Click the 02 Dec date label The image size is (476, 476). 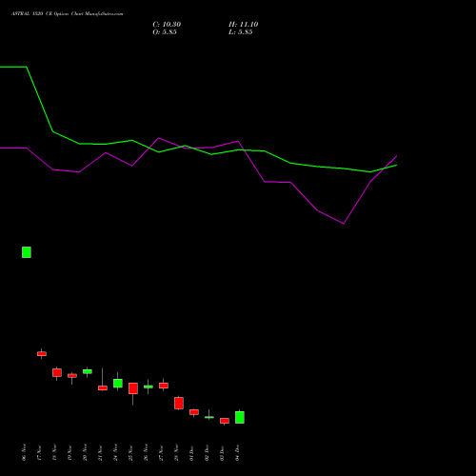(x=208, y=452)
